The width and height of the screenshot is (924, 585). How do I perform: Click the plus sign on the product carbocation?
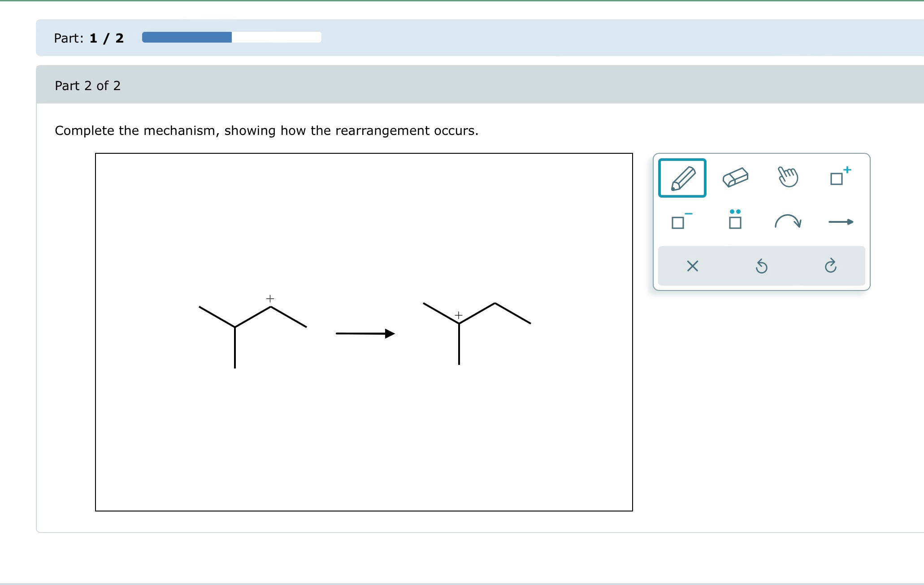458,315
